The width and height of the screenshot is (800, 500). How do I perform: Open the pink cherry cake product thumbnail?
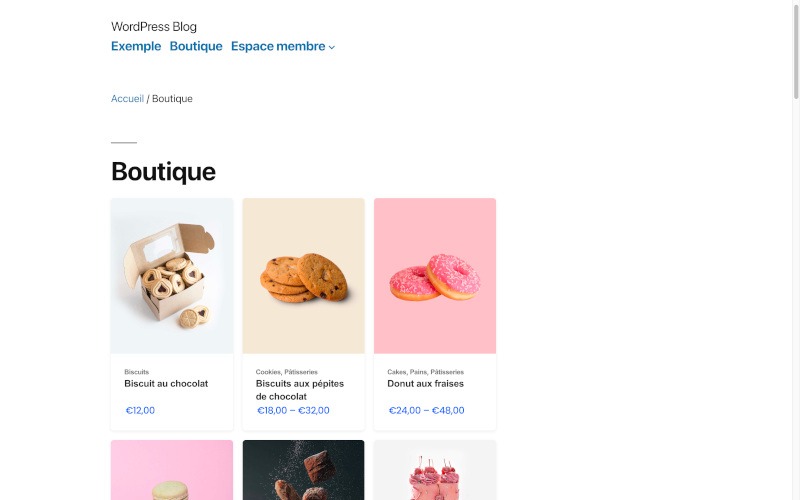435,471
